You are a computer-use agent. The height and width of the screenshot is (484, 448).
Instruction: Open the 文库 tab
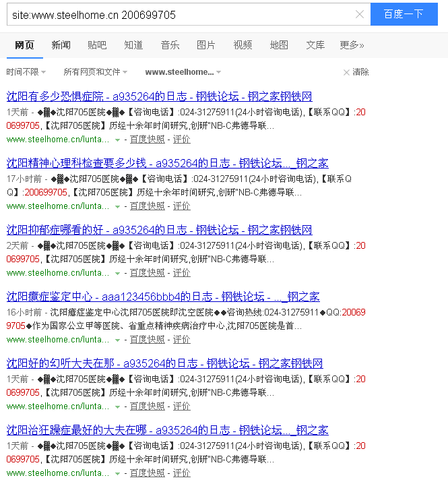315,45
